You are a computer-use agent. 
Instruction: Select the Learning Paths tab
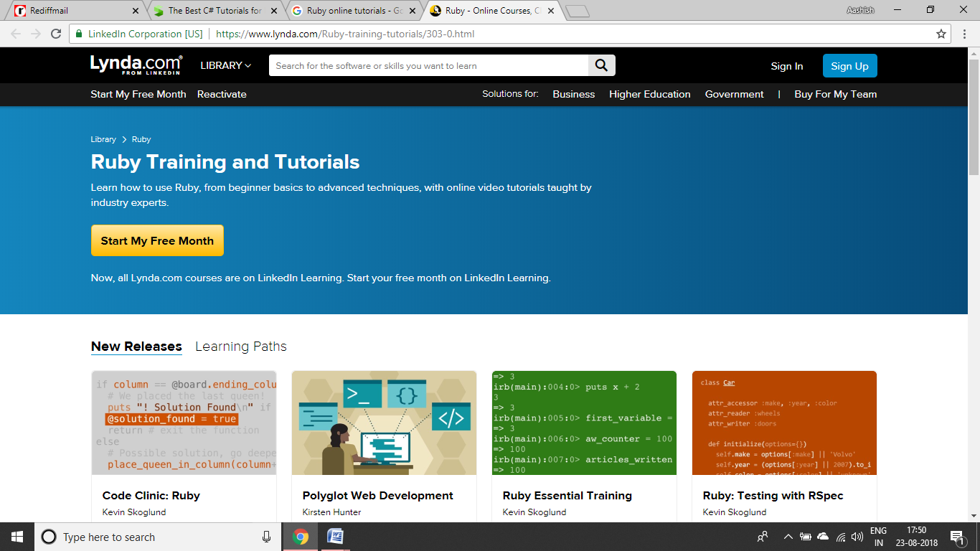coord(241,347)
